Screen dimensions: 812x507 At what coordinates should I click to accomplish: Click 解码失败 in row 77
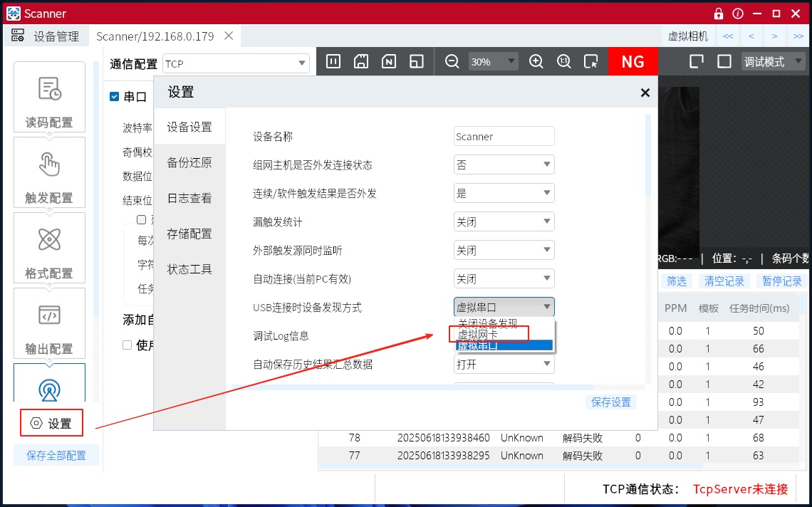pyautogui.click(x=582, y=456)
